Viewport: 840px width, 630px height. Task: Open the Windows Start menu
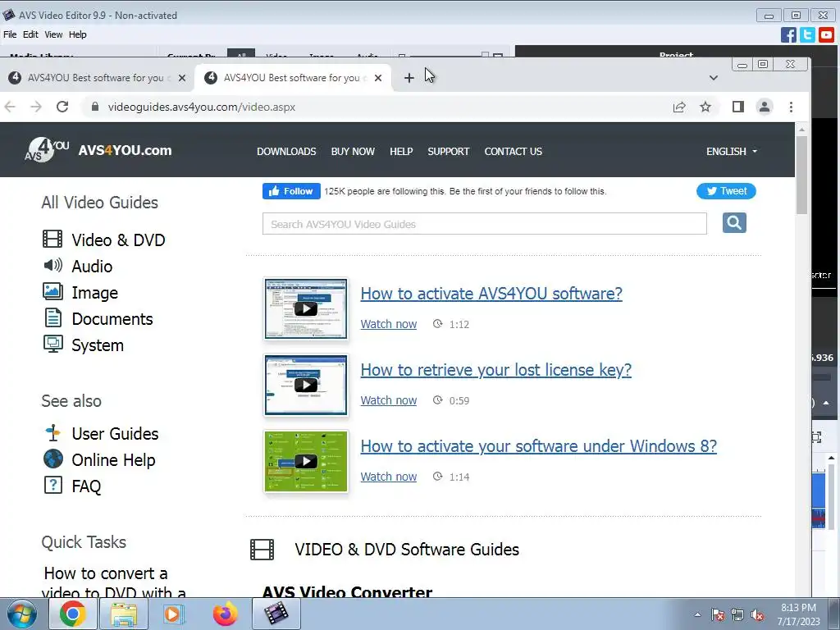point(22,614)
